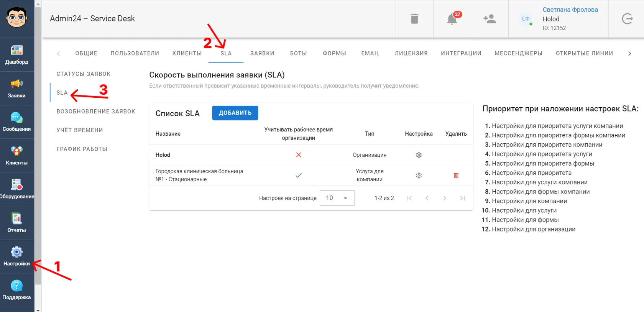Switch to the ПОЛЬЗОВАТЕЛИ tab

pos(135,53)
